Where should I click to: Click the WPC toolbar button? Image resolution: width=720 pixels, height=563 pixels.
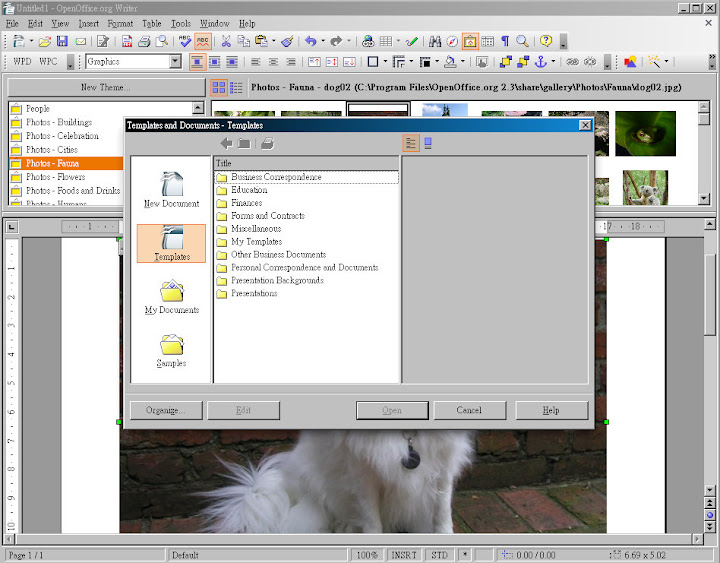pyautogui.click(x=48, y=61)
